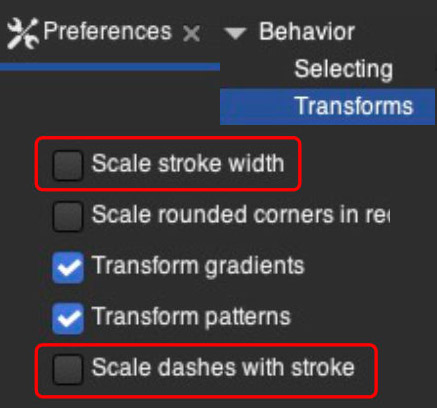437x408 pixels.
Task: Enable the Scale stroke width checkbox
Action: pos(68,165)
